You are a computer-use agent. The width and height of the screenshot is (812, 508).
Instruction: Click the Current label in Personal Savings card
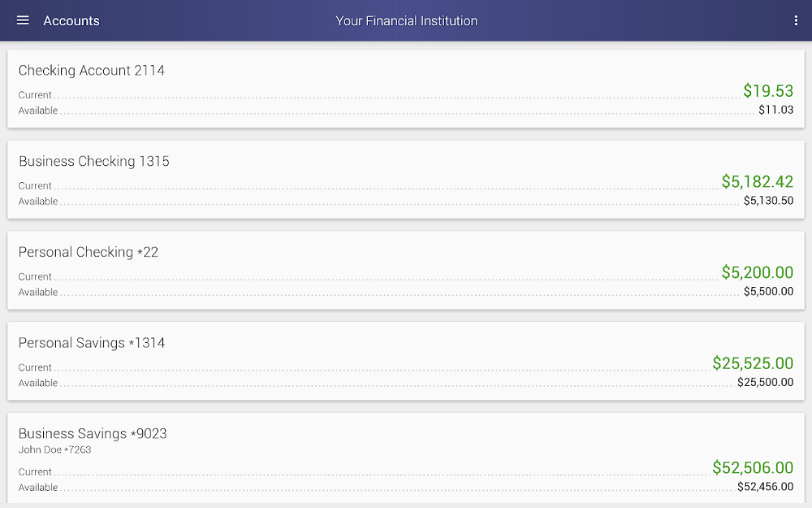tap(35, 367)
